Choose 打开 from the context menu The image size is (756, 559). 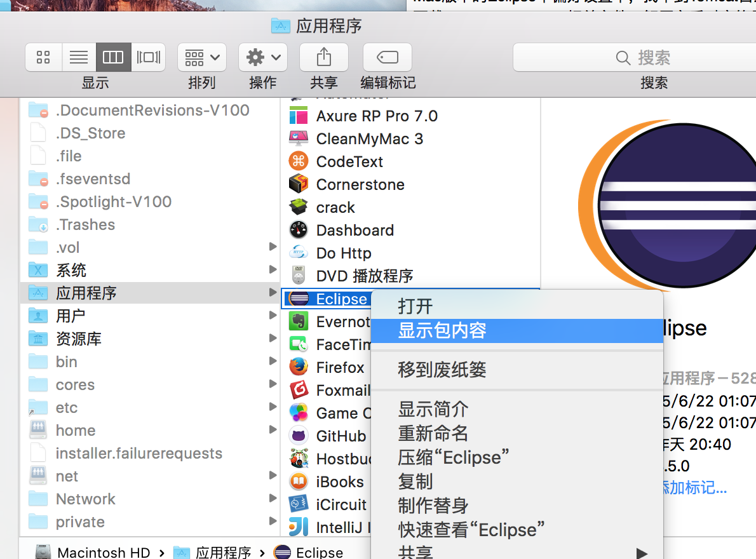point(517,306)
